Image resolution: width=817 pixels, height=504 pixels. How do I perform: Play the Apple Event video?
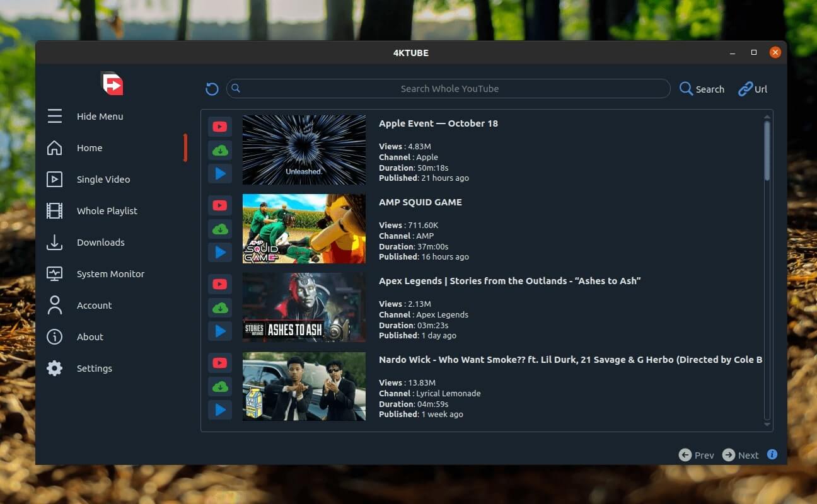pos(220,173)
